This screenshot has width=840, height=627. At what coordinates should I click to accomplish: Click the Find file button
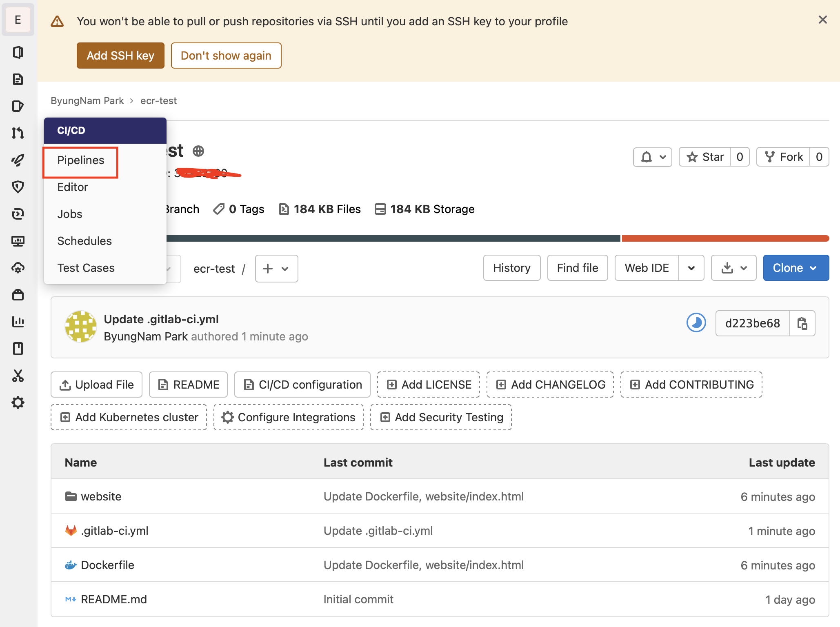(578, 268)
